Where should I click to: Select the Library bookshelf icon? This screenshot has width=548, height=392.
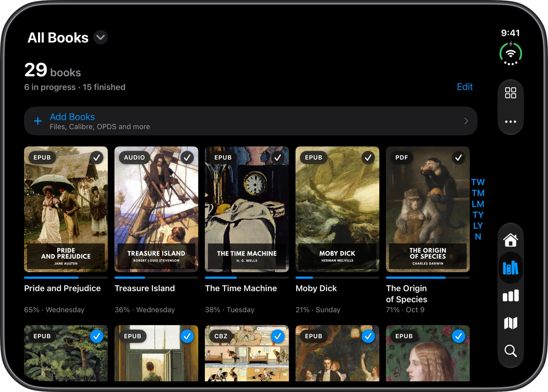click(510, 268)
